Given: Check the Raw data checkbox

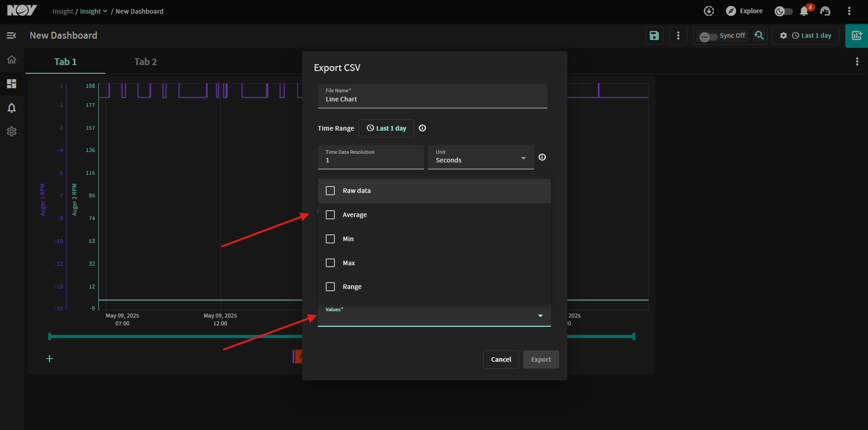Looking at the screenshot, I should point(330,191).
